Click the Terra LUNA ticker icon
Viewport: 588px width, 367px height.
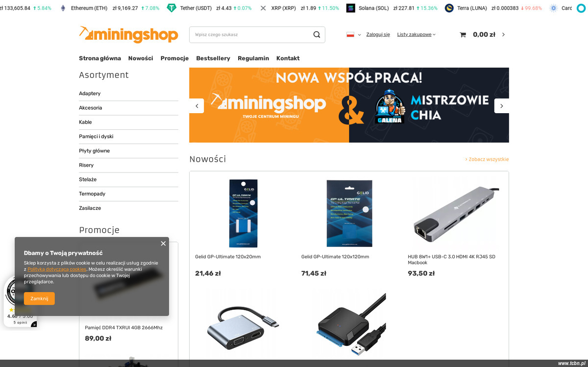coord(449,8)
